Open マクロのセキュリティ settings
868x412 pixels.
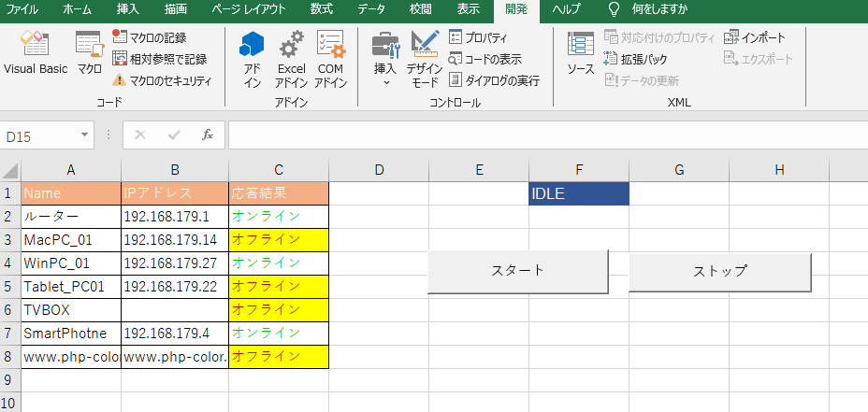tap(162, 80)
